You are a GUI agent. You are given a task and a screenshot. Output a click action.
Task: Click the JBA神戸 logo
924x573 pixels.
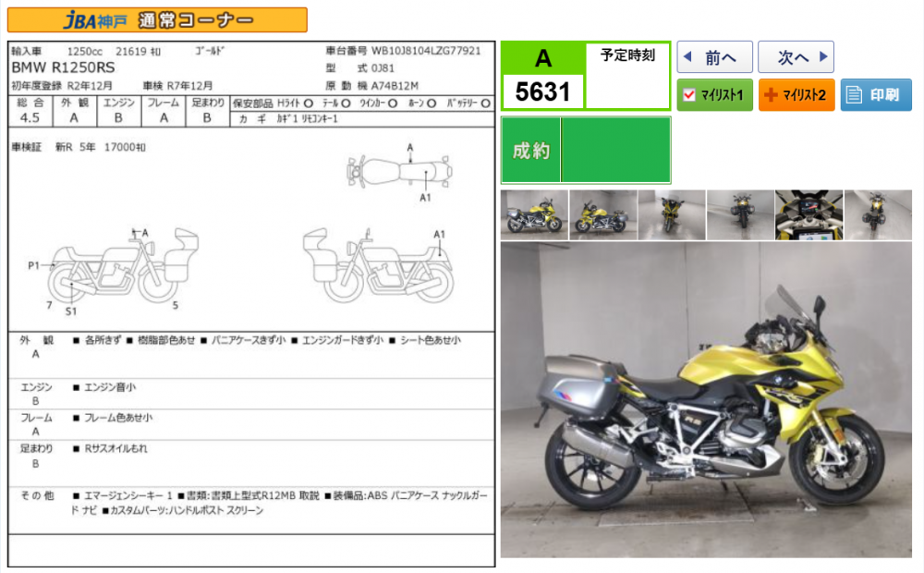coord(90,20)
